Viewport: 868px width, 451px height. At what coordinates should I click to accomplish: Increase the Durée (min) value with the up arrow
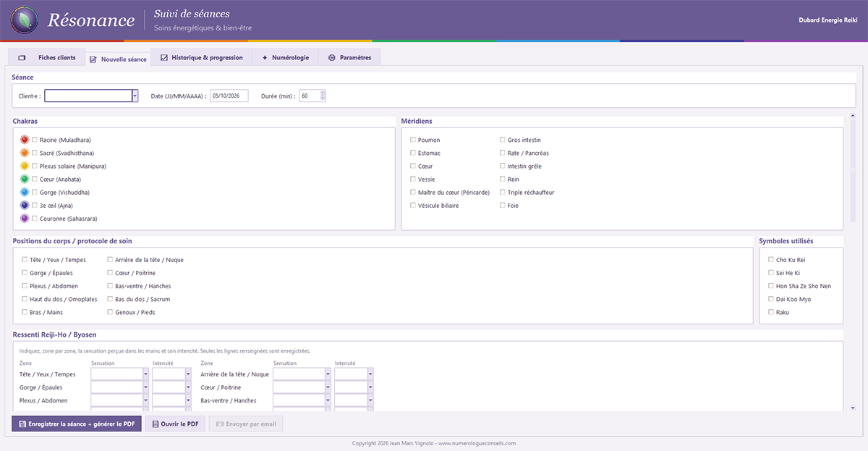[x=323, y=93]
